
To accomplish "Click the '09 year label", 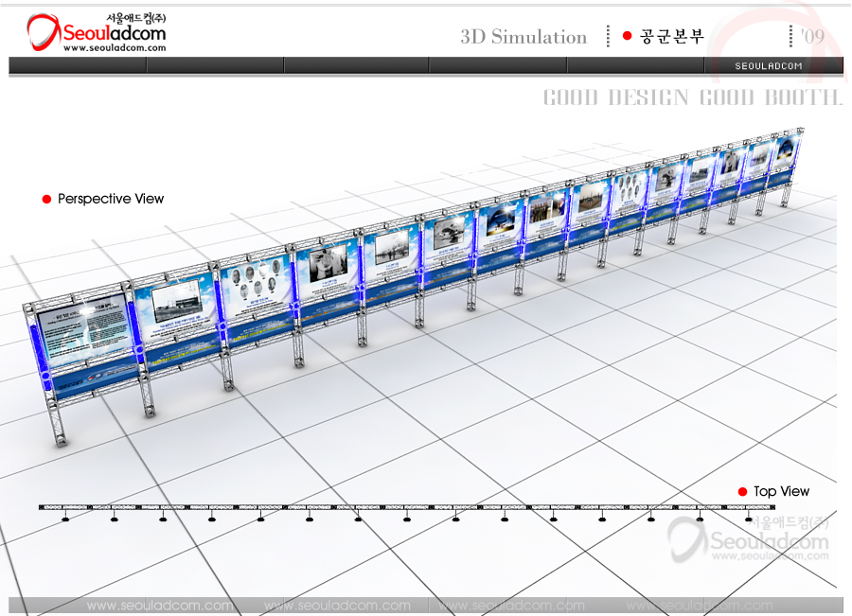I will [811, 36].
